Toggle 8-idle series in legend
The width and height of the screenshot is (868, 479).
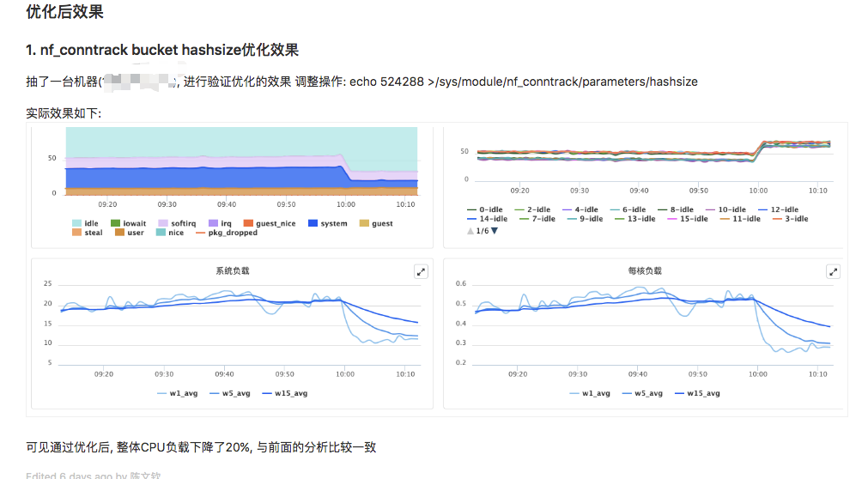point(676,209)
